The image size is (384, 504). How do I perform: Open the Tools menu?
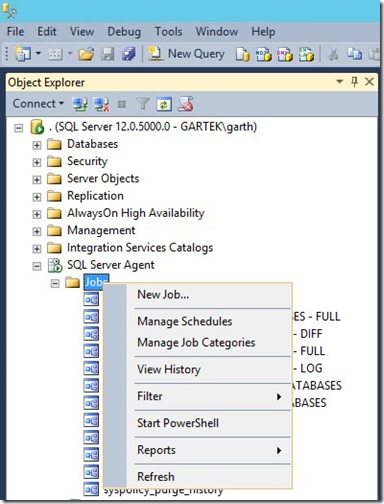[x=168, y=32]
